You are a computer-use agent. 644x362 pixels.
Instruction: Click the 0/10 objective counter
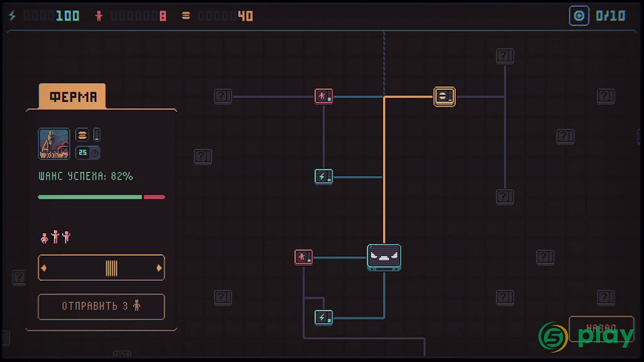point(611,16)
